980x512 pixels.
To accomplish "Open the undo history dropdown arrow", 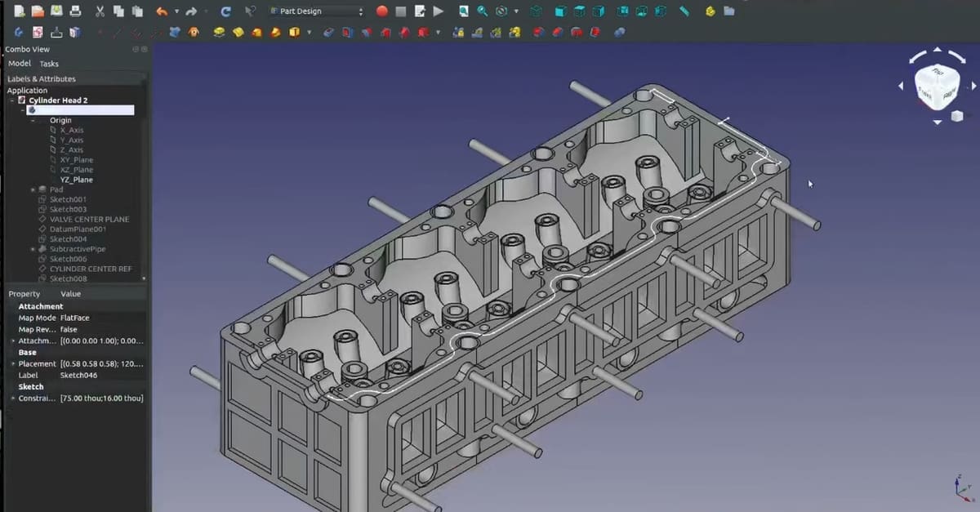I will 176,11.
